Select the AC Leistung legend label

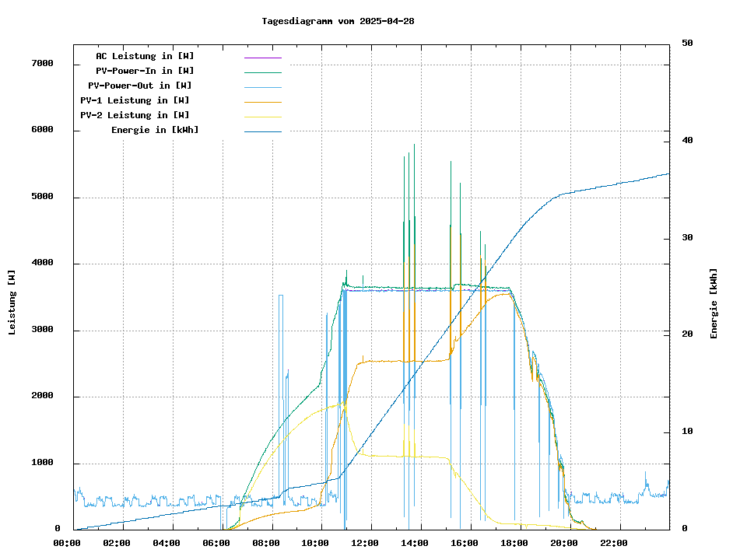[x=145, y=56]
